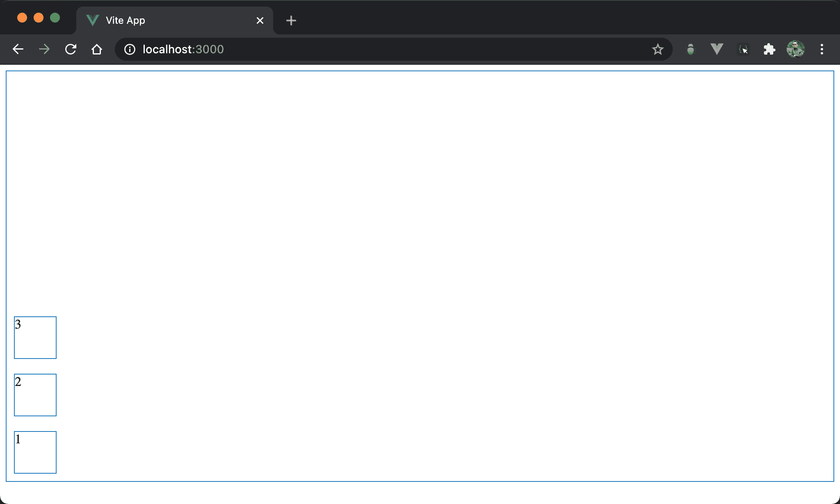Open the Extensions puzzle piece menu

pos(769,49)
